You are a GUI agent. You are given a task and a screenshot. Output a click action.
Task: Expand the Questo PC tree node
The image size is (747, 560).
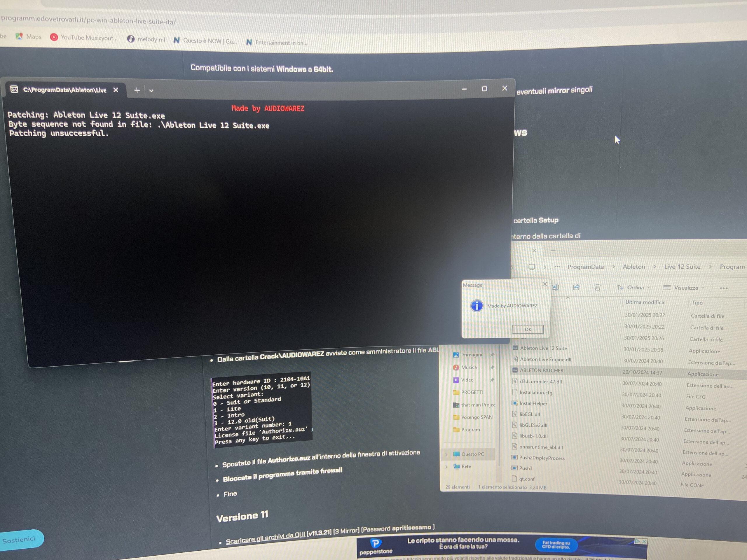[446, 454]
